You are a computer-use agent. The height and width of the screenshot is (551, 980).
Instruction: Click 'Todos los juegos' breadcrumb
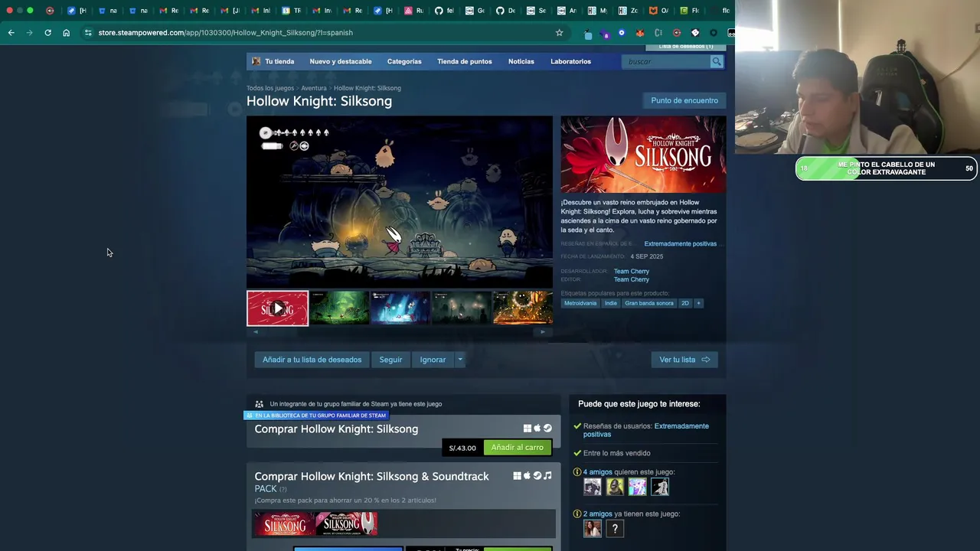click(270, 88)
